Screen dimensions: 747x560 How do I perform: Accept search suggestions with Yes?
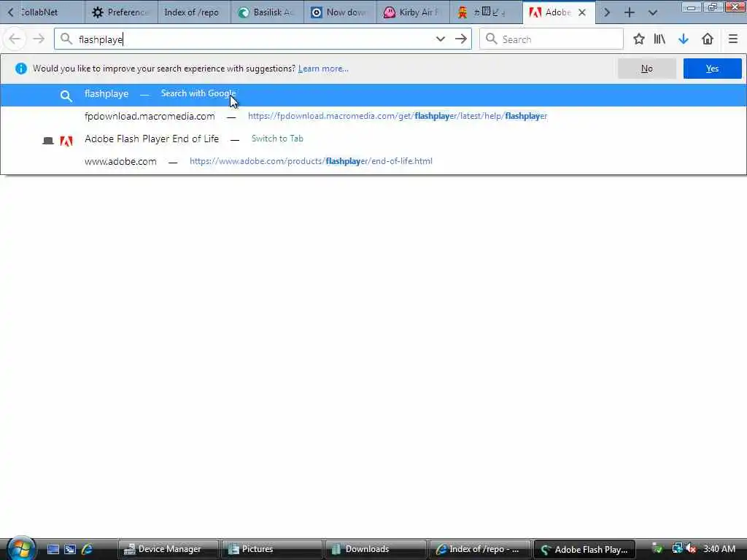pos(712,69)
